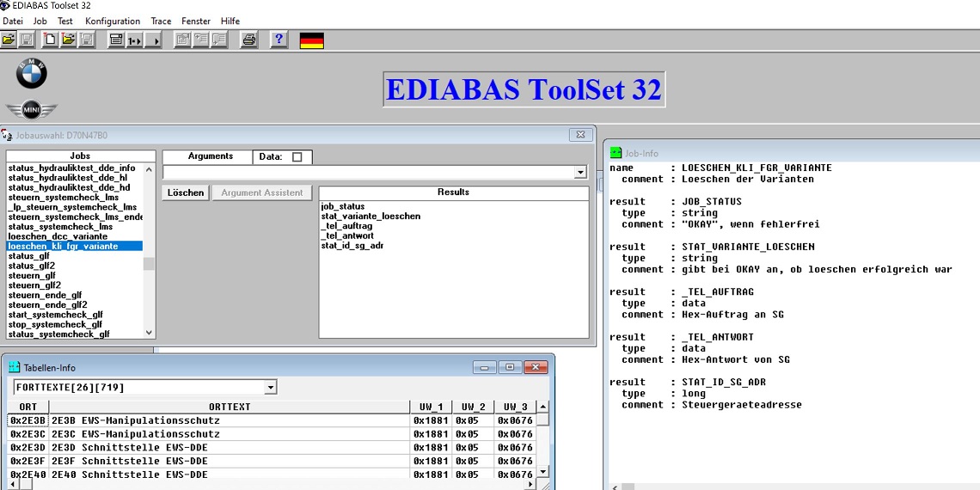Viewport: 980px width, 490px height.
Task: Click the Jobauswahl window's title icon
Action: click(x=7, y=134)
